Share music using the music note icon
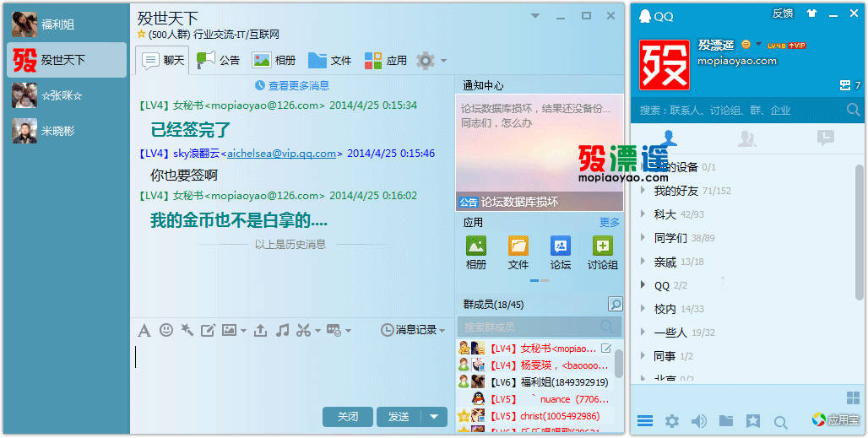The image size is (868, 438). pyautogui.click(x=282, y=331)
